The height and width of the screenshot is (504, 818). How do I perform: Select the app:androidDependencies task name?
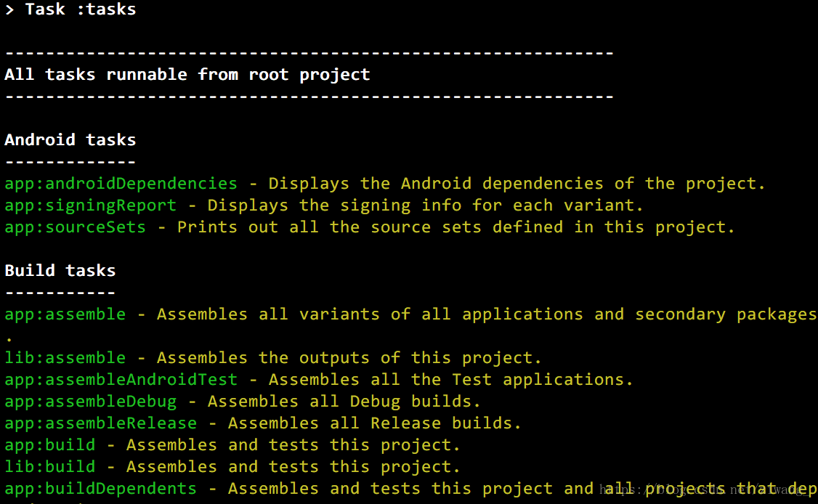(121, 184)
